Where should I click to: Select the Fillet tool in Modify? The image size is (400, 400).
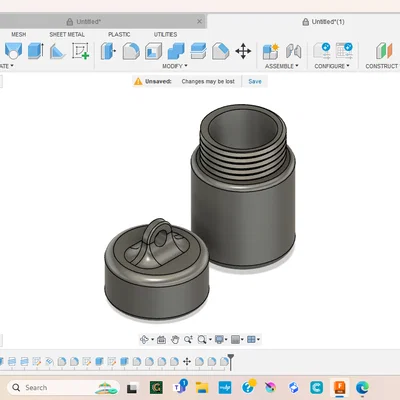pyautogui.click(x=131, y=51)
